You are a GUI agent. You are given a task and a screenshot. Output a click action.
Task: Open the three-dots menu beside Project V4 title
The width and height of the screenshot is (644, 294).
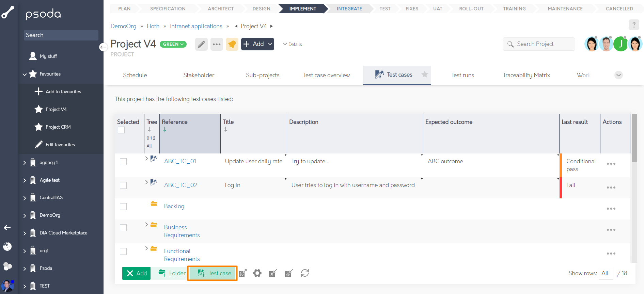tap(217, 44)
